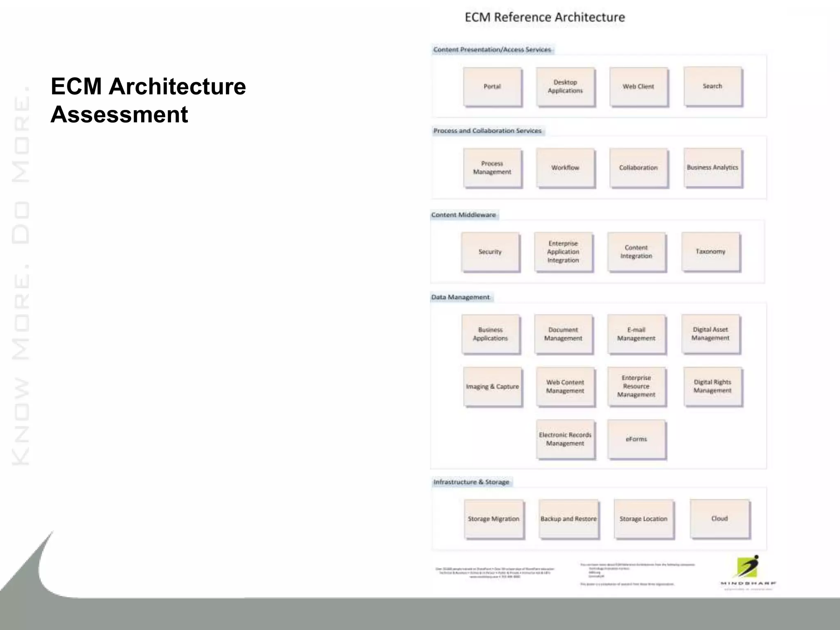This screenshot has height=630, width=840.
Task: Click the Security box
Action: 490,252
